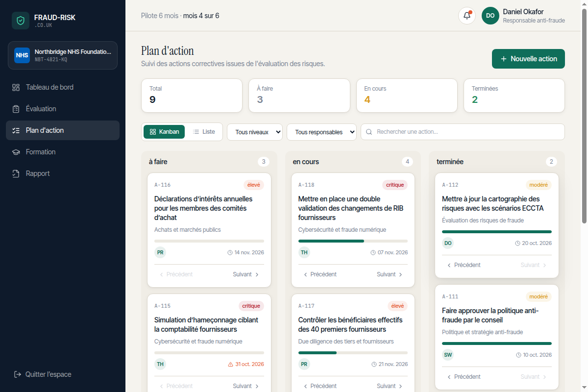Switch to Kanban view
Screen dimensions: 588x392
point(164,132)
